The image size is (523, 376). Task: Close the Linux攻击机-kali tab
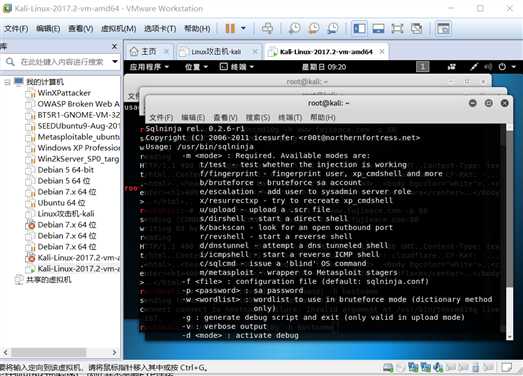point(255,52)
